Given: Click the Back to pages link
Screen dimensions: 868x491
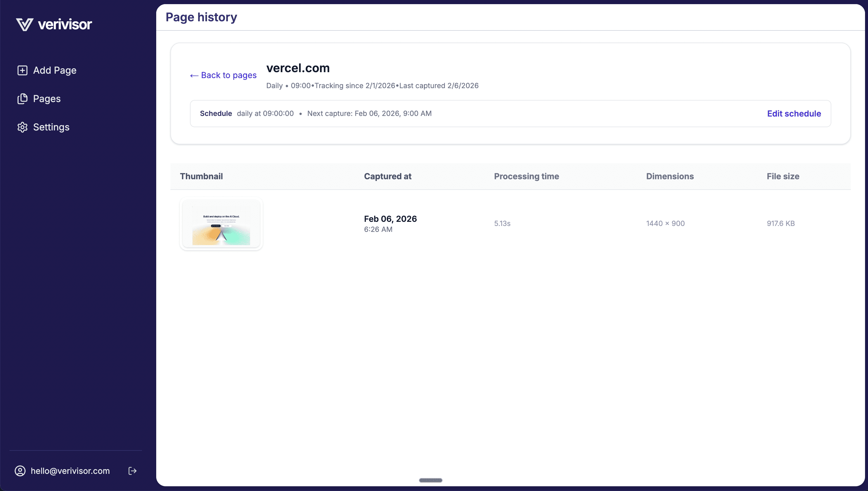Looking at the screenshot, I should tap(229, 75).
